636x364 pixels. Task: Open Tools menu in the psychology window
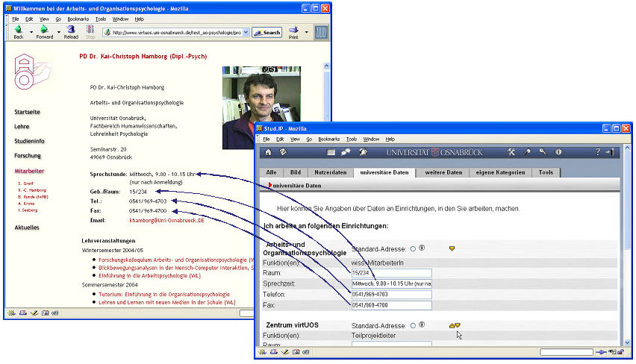(101, 19)
